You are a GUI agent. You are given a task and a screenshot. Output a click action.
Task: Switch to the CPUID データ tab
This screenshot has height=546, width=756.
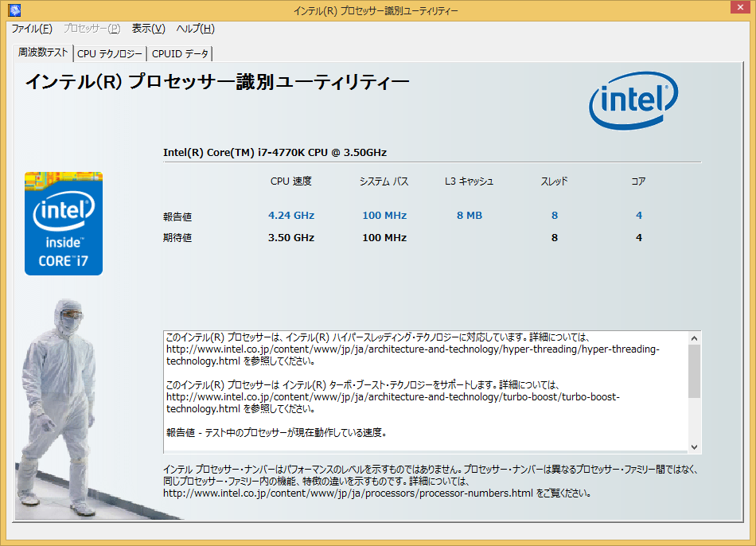tap(180, 54)
